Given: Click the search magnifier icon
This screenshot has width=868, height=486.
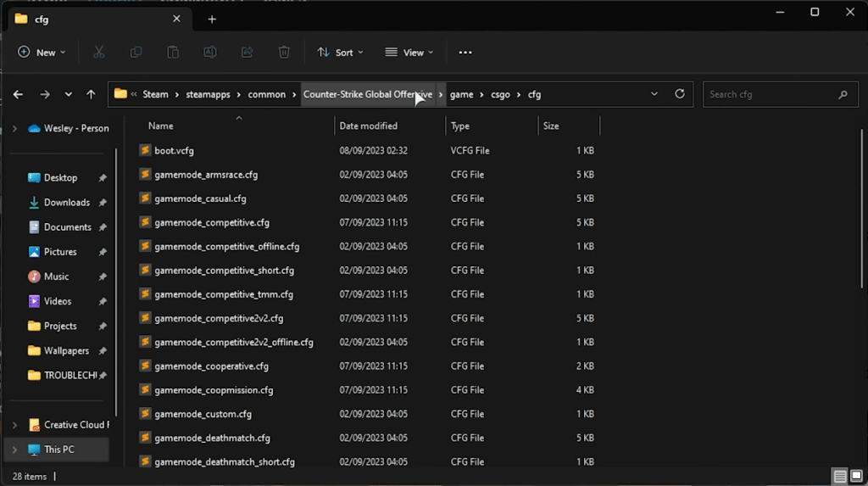Looking at the screenshot, I should point(843,95).
